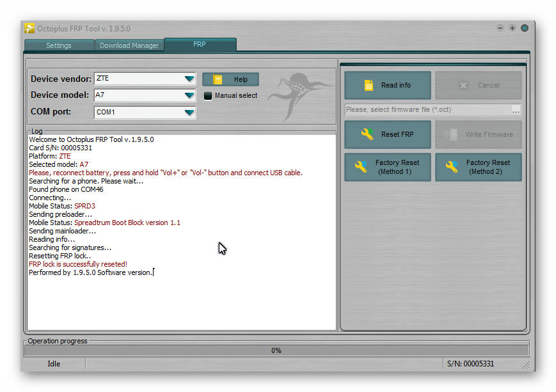Click the Read info document icon
This screenshot has width=556, height=392.
pos(369,86)
